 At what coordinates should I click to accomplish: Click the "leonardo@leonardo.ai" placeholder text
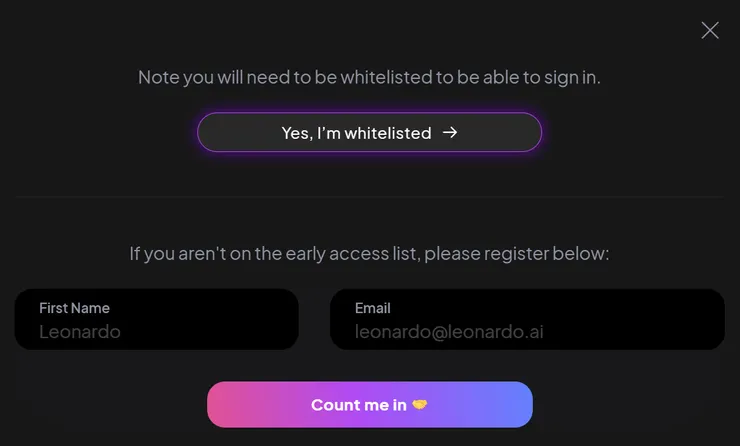(449, 332)
